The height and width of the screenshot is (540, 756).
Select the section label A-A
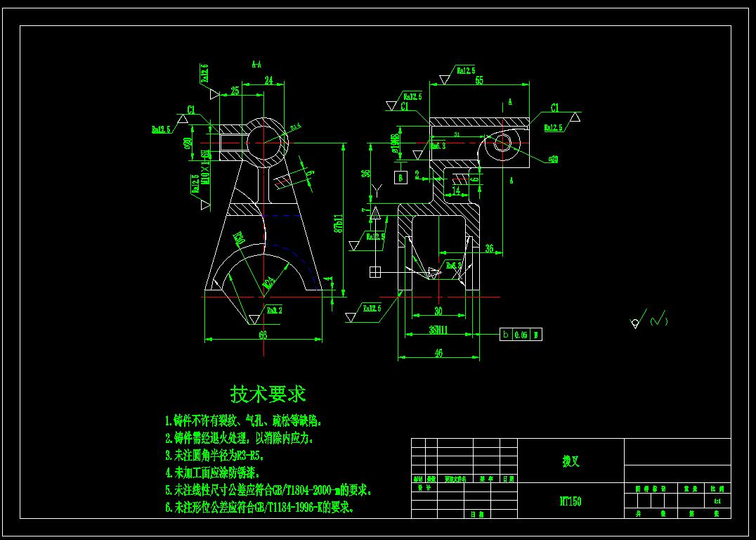pos(256,64)
